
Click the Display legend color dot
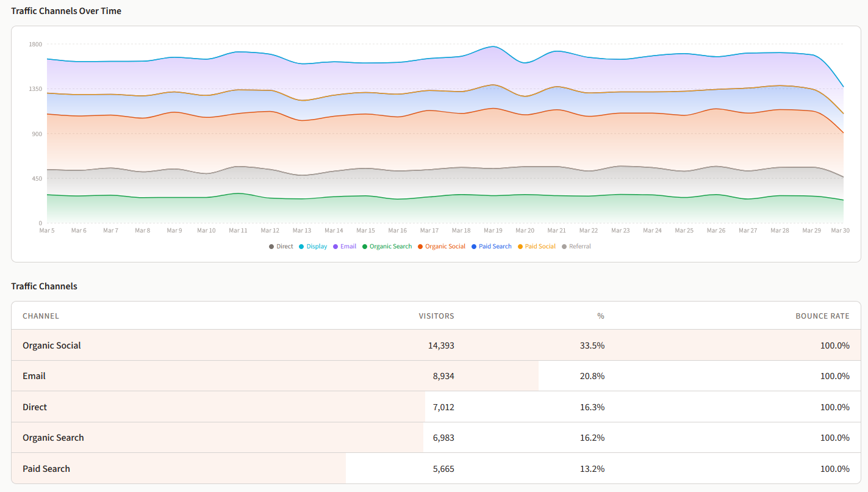pos(301,246)
